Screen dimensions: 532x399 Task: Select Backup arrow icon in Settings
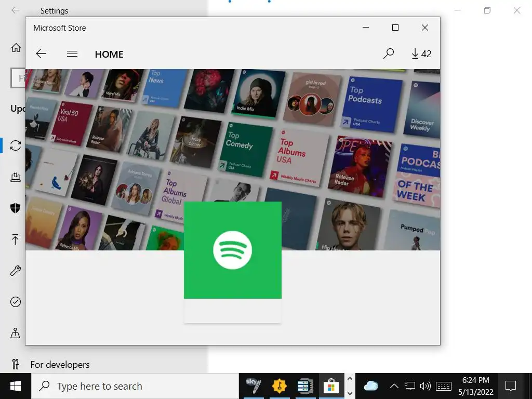click(16, 239)
